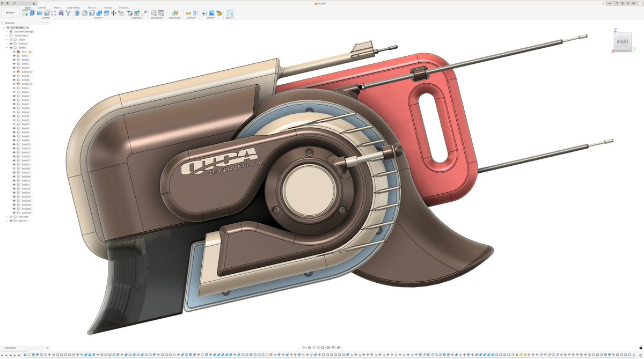Click the Save icon in title bar
644x359 pixels.
coord(14,3)
